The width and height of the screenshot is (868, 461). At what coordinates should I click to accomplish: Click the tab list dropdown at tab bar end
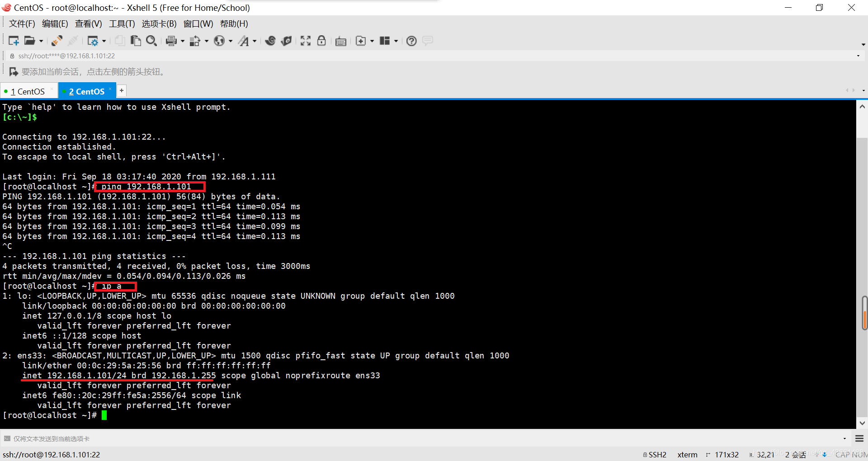coord(863,90)
